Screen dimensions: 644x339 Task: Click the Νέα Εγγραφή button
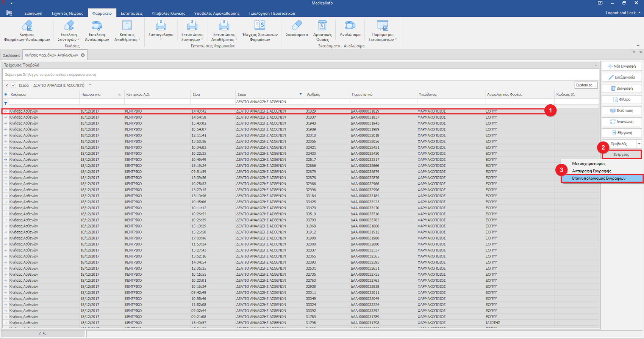click(622, 66)
